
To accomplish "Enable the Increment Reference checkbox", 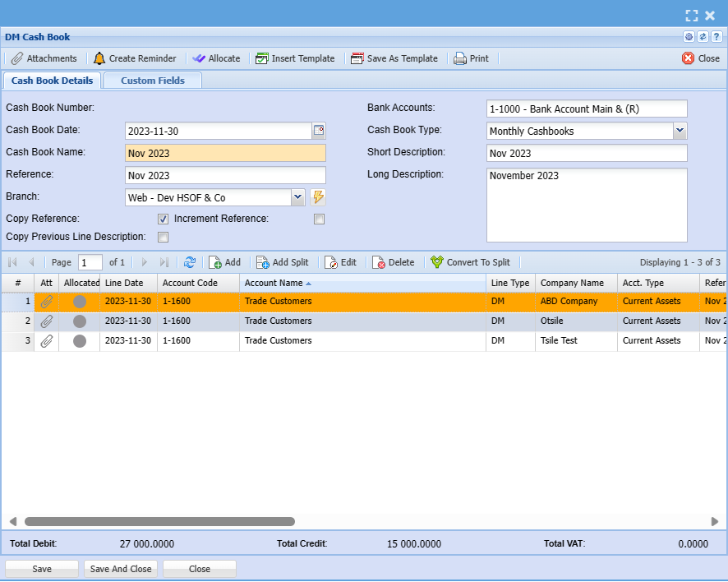I will [x=319, y=219].
